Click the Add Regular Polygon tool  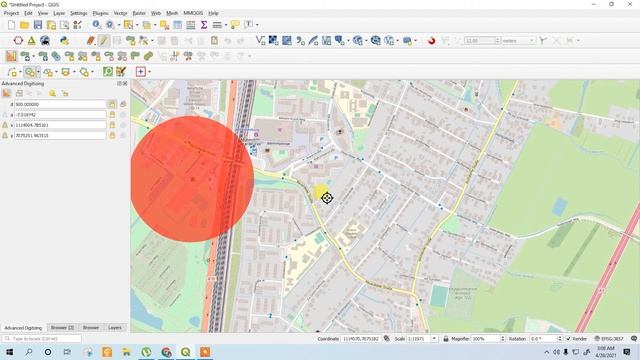84,72
